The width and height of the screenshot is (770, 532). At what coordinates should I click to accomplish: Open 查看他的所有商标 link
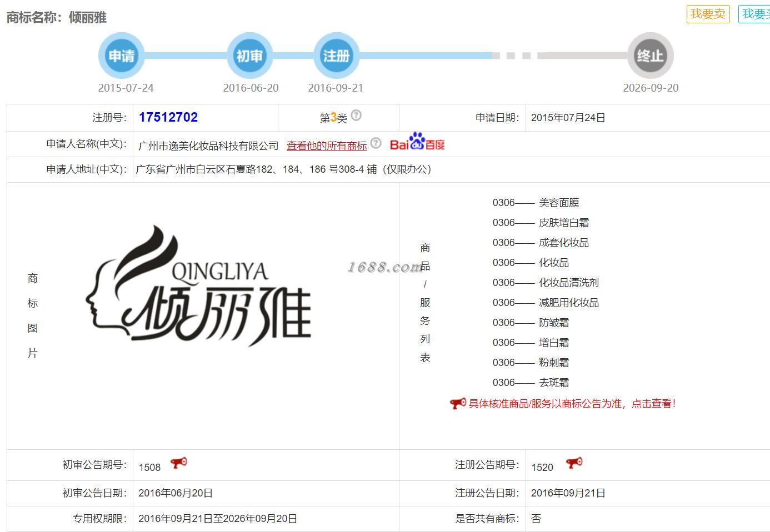[x=327, y=145]
